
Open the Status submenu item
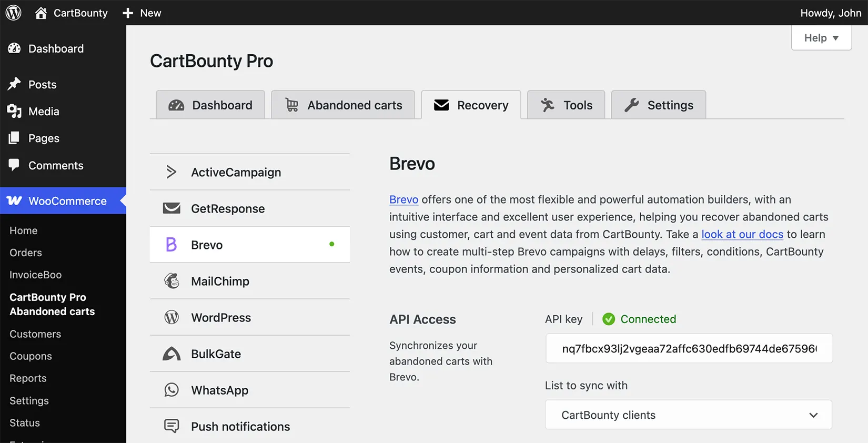(25, 422)
